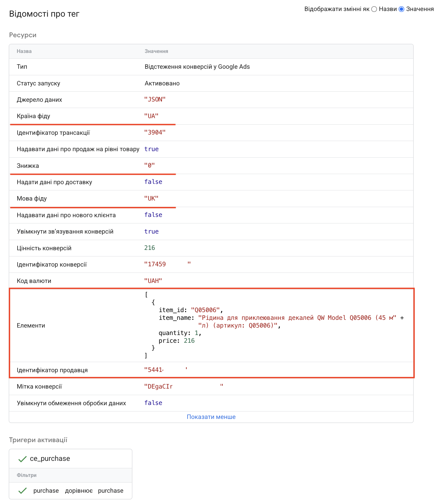
Task: Click the transaction ID value "3904"
Action: pyautogui.click(x=155, y=132)
